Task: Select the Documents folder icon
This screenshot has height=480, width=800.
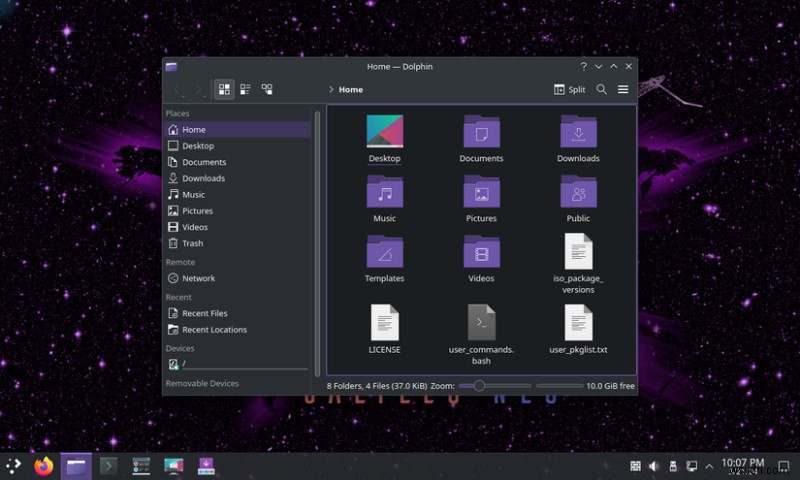Action: 481,132
